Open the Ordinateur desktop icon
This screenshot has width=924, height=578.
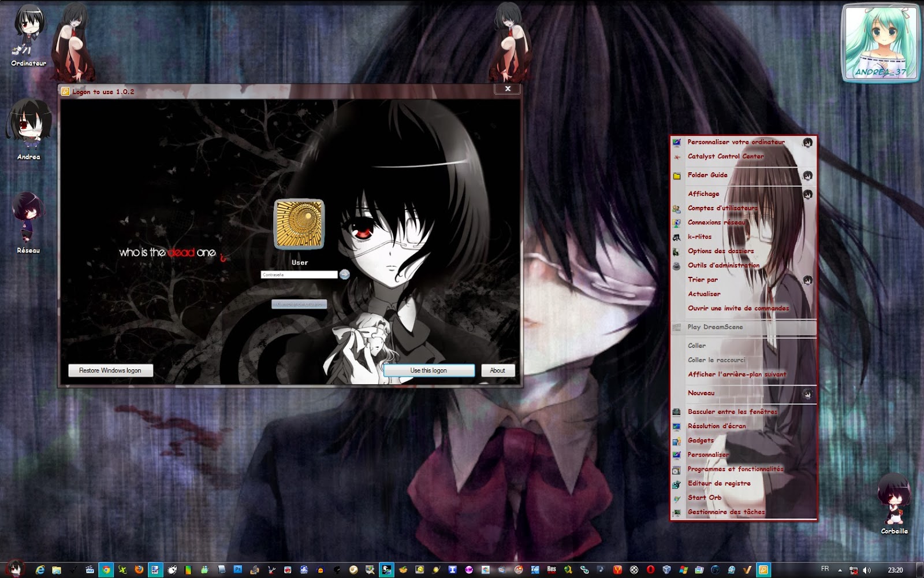[28, 36]
